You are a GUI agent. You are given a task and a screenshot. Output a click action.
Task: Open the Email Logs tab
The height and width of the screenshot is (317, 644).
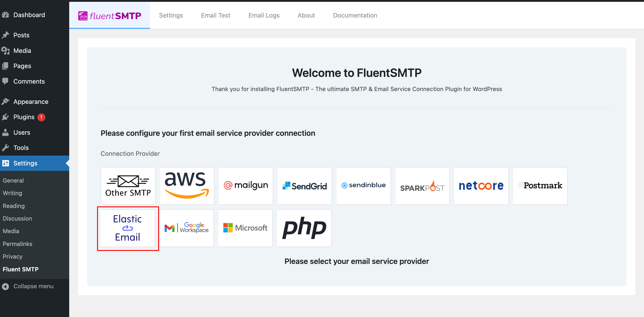point(264,16)
